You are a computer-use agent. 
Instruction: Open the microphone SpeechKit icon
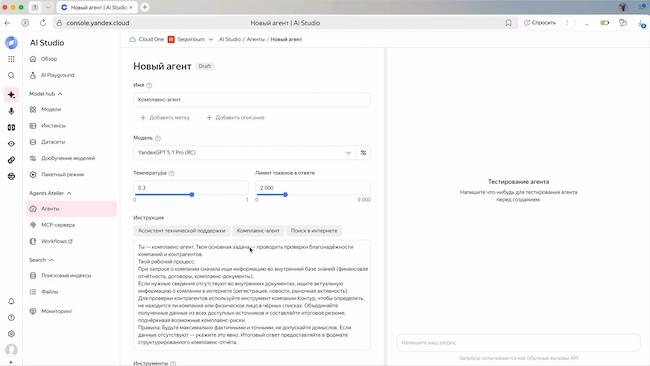tap(11, 111)
